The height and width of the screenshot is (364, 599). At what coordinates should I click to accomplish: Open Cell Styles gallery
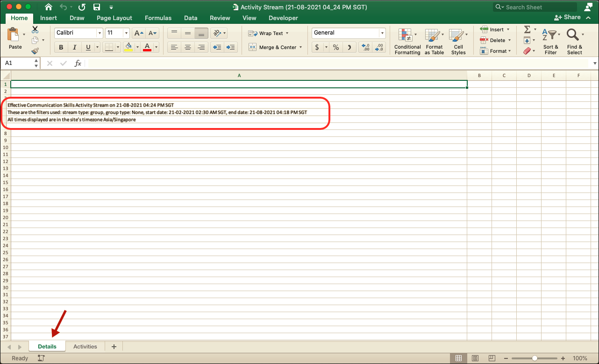[x=458, y=41]
